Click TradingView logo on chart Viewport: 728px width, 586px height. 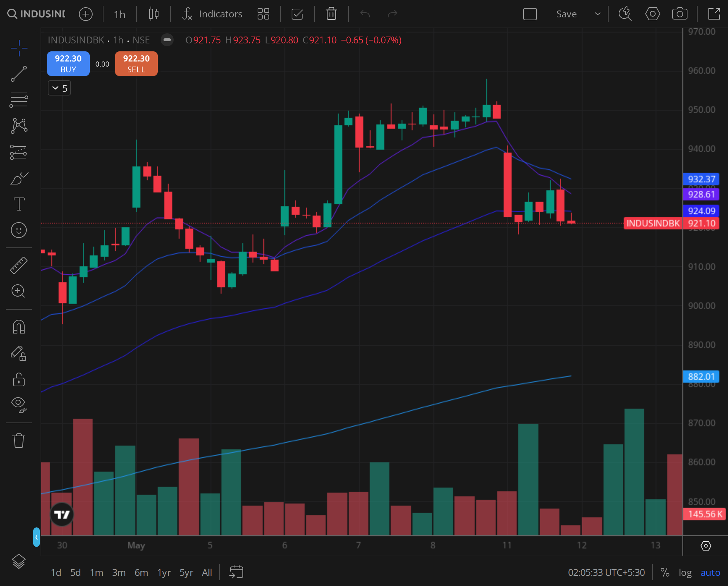tap(62, 514)
